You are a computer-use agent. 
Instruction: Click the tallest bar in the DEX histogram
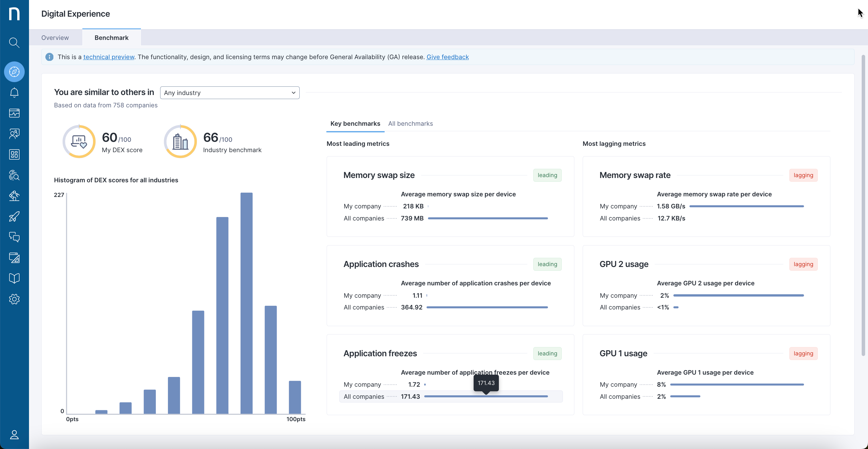(x=246, y=303)
